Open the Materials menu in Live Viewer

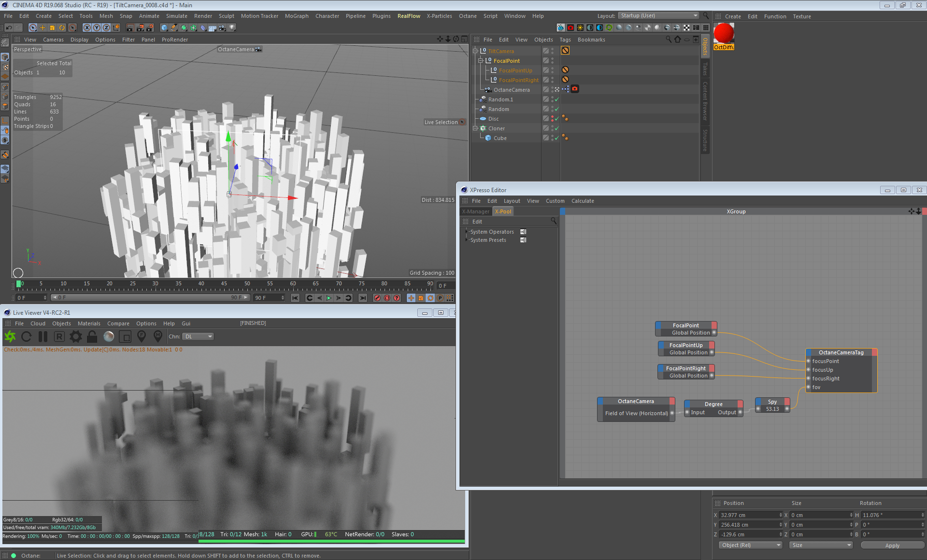89,323
